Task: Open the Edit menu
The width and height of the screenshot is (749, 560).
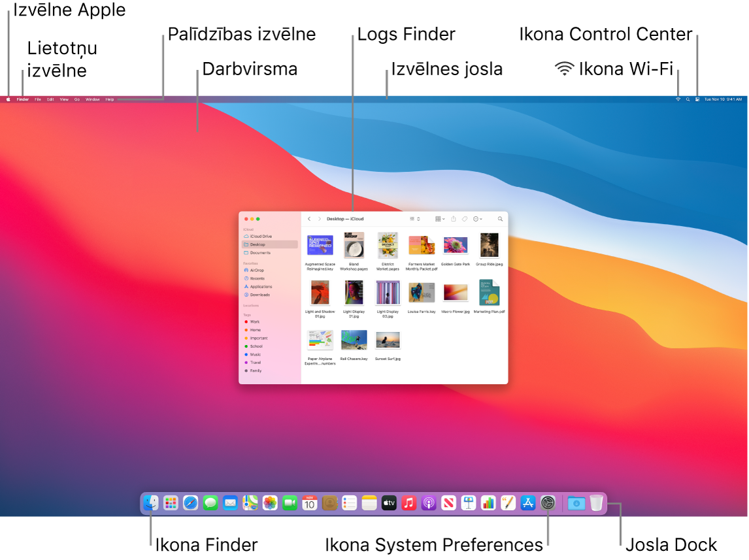Action: point(50,99)
